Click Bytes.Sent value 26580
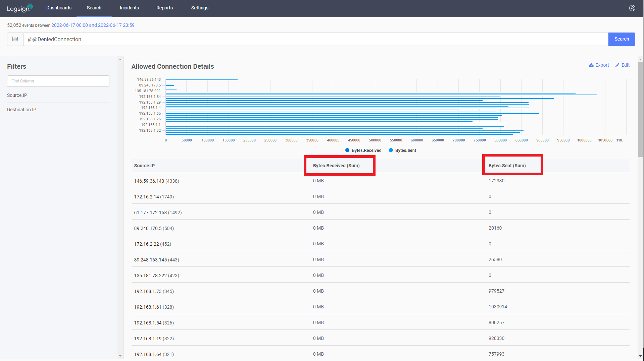644x361 pixels. click(x=495, y=259)
